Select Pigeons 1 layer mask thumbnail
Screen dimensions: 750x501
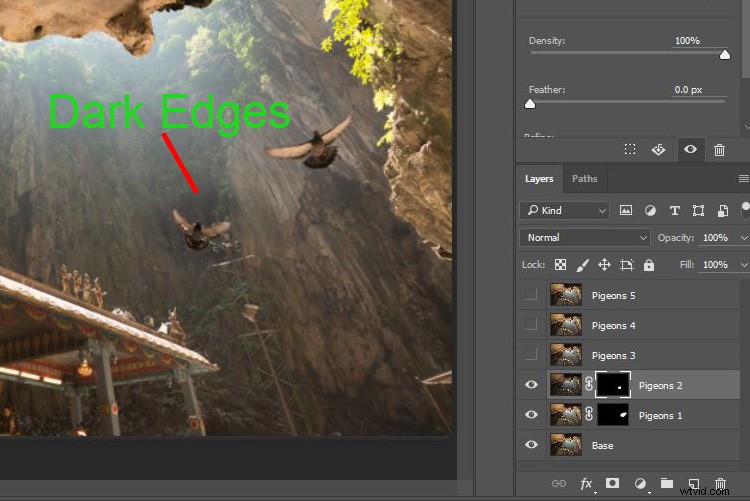(613, 414)
